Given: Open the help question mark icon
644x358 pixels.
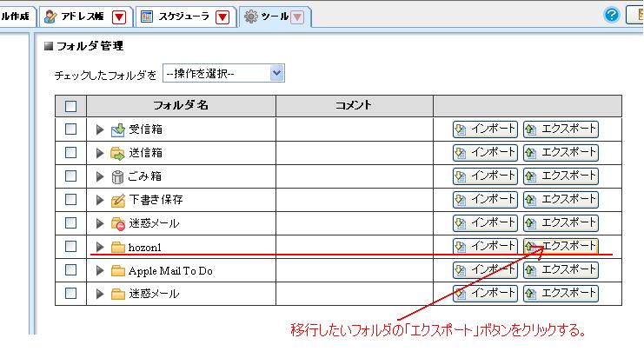Looking at the screenshot, I should coord(611,15).
